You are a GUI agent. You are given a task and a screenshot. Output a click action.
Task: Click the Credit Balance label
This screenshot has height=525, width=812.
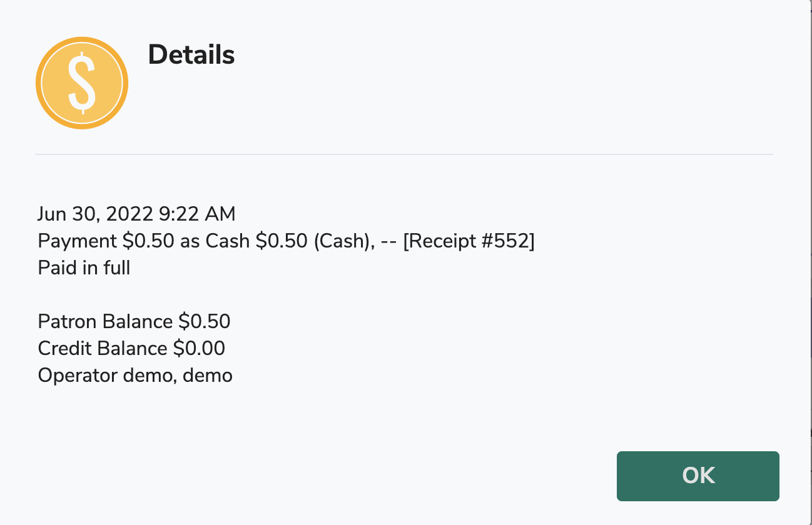click(x=103, y=349)
